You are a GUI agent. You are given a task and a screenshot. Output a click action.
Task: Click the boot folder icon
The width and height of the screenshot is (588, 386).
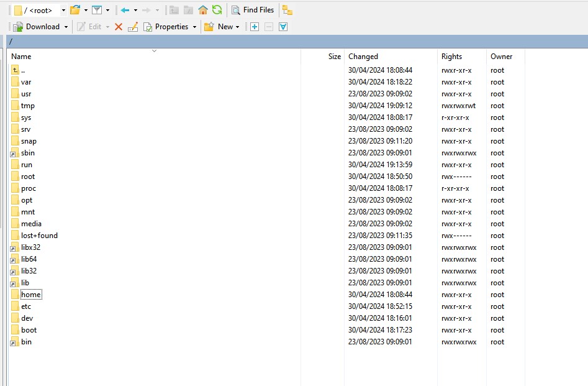[x=15, y=330]
